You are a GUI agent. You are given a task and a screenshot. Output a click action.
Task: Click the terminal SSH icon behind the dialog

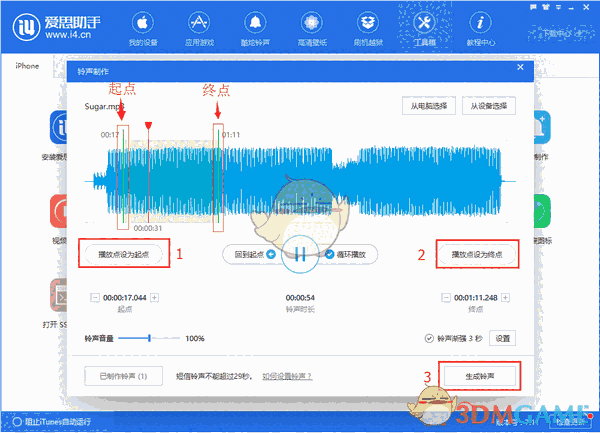[59, 295]
